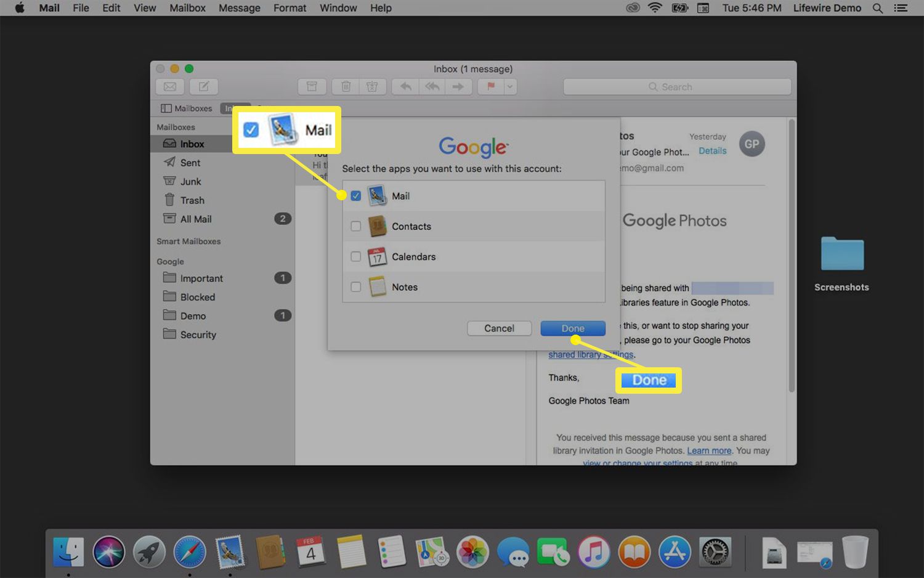Open App Store from the Dock

tap(675, 552)
